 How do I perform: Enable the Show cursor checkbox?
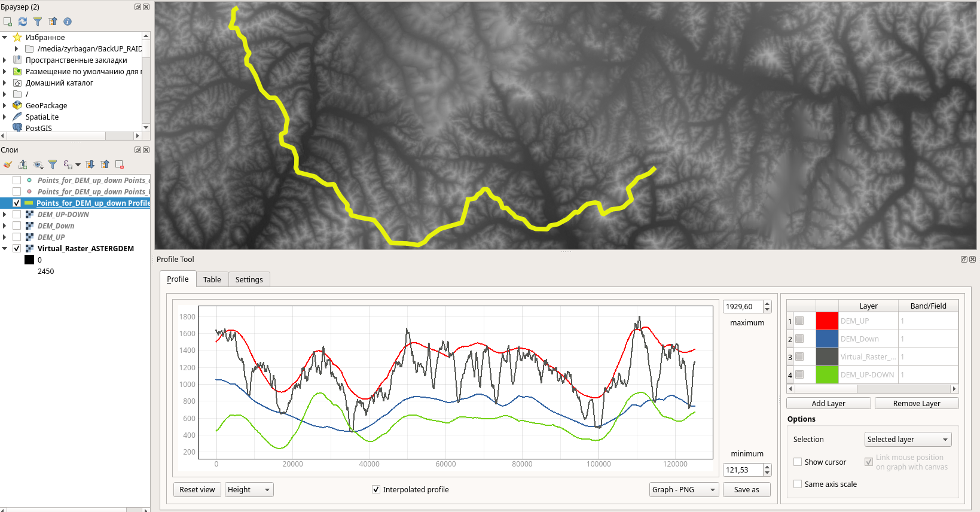point(798,462)
